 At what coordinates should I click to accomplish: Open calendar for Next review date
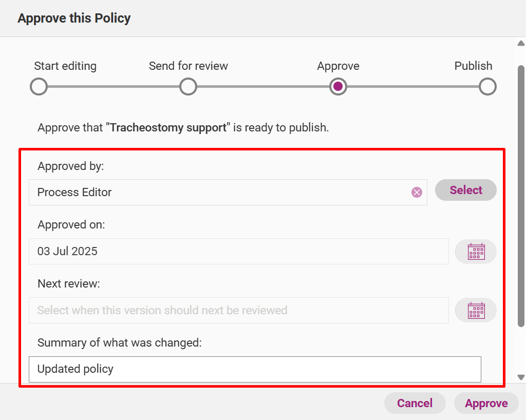[x=476, y=311]
